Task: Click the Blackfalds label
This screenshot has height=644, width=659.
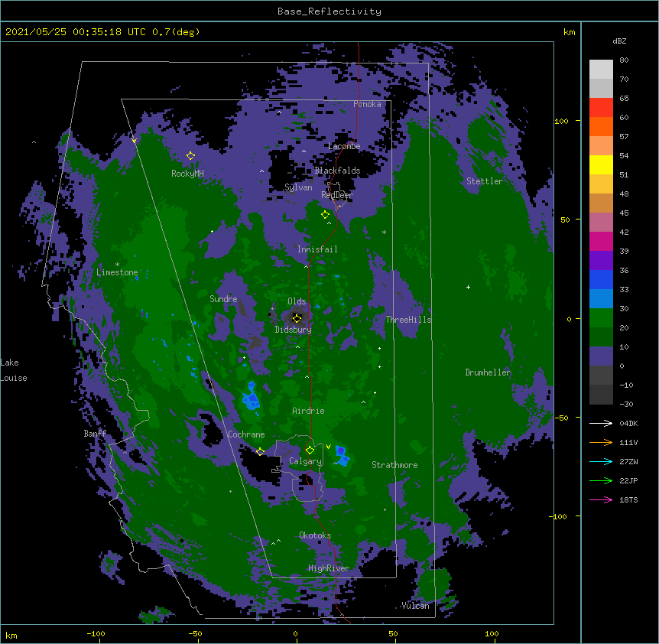Action: (337, 171)
